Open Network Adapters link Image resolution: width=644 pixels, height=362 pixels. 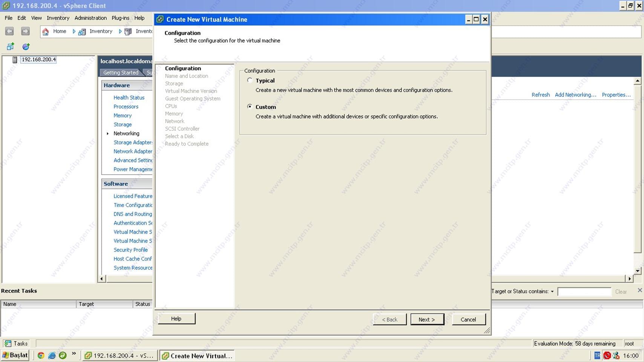pyautogui.click(x=133, y=151)
